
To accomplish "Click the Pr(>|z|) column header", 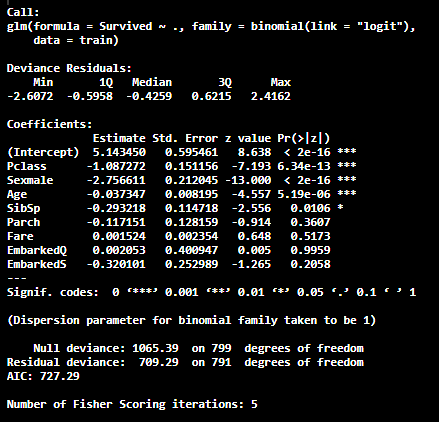I will [303, 138].
